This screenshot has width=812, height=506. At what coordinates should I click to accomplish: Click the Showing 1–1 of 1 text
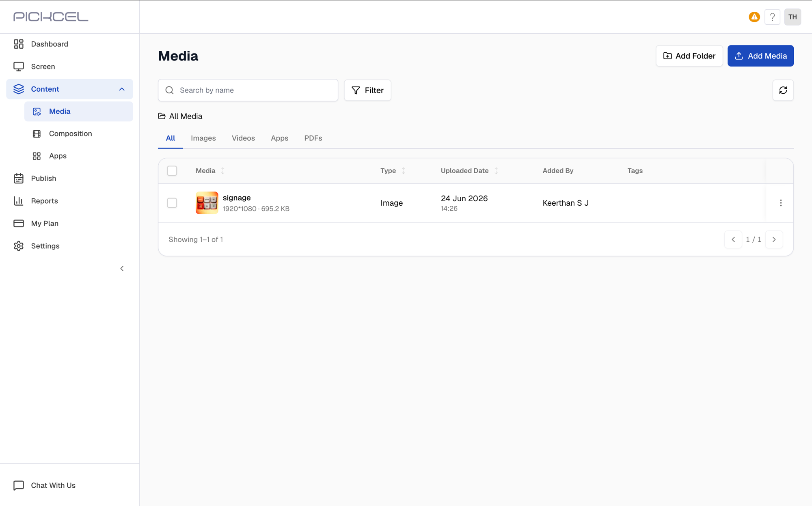[196, 240]
